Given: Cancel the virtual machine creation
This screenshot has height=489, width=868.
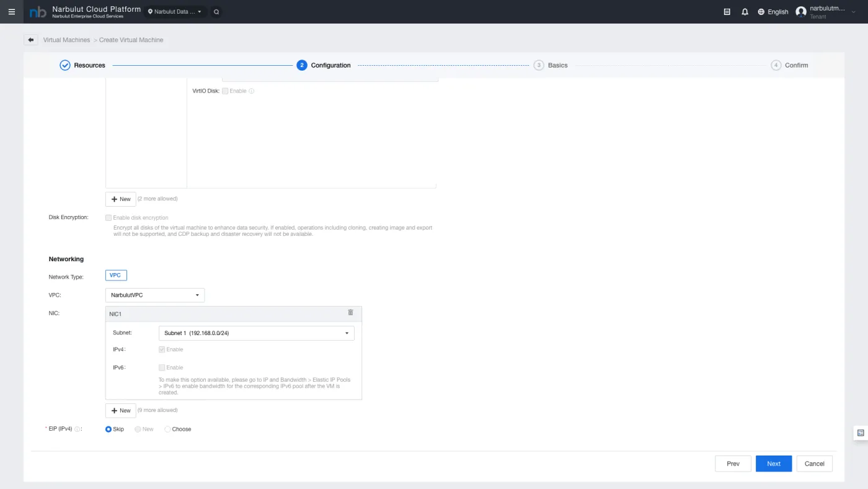Looking at the screenshot, I should pos(815,464).
